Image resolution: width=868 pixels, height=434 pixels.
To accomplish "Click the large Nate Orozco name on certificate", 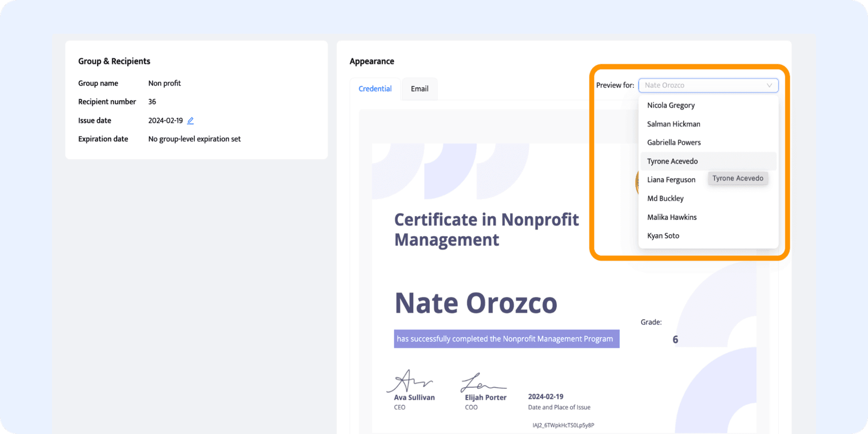I will (x=476, y=303).
